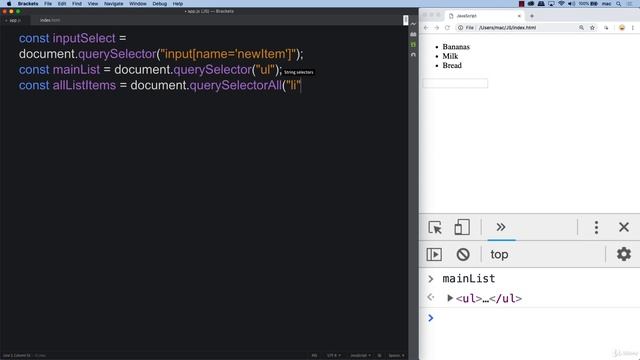Open the View menu
Viewport: 640px width, 360px height.
click(x=93, y=4)
